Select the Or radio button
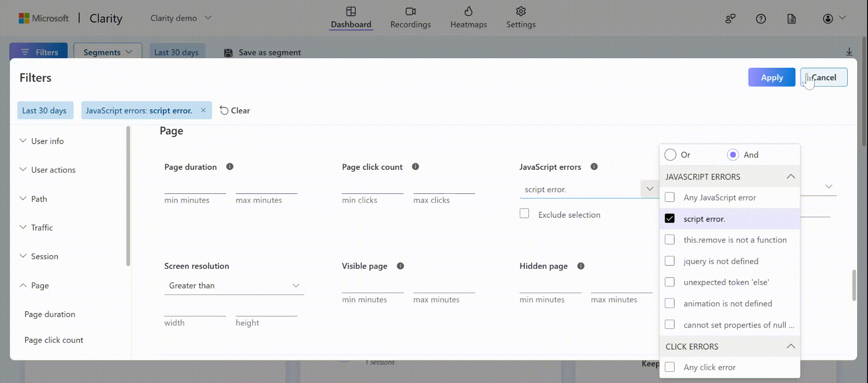This screenshot has height=383, width=868. point(670,155)
